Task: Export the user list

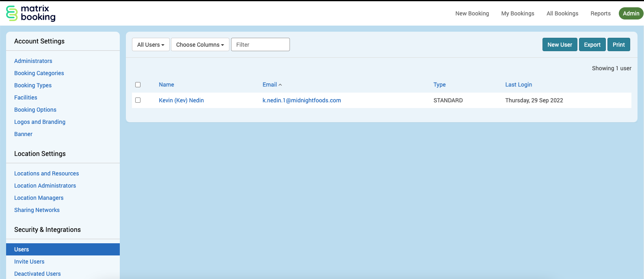Action: pyautogui.click(x=592, y=45)
